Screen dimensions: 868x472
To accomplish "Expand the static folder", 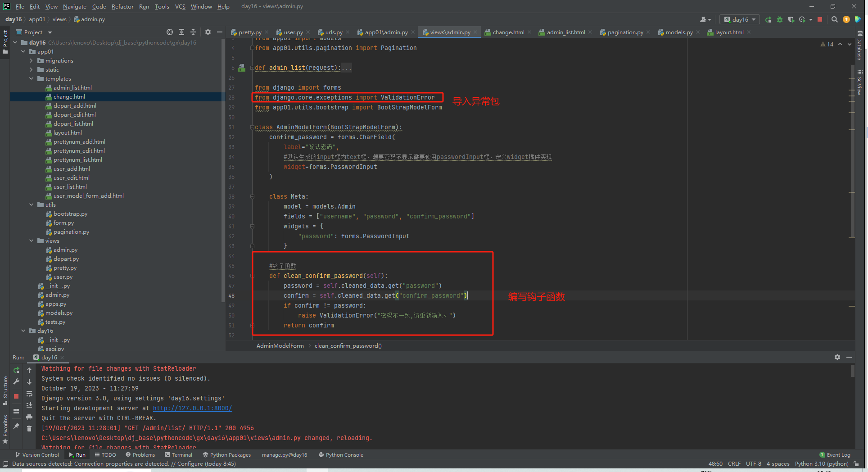I will click(32, 70).
